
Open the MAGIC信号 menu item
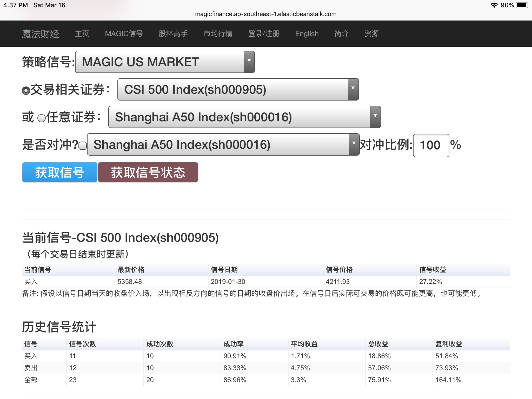124,34
